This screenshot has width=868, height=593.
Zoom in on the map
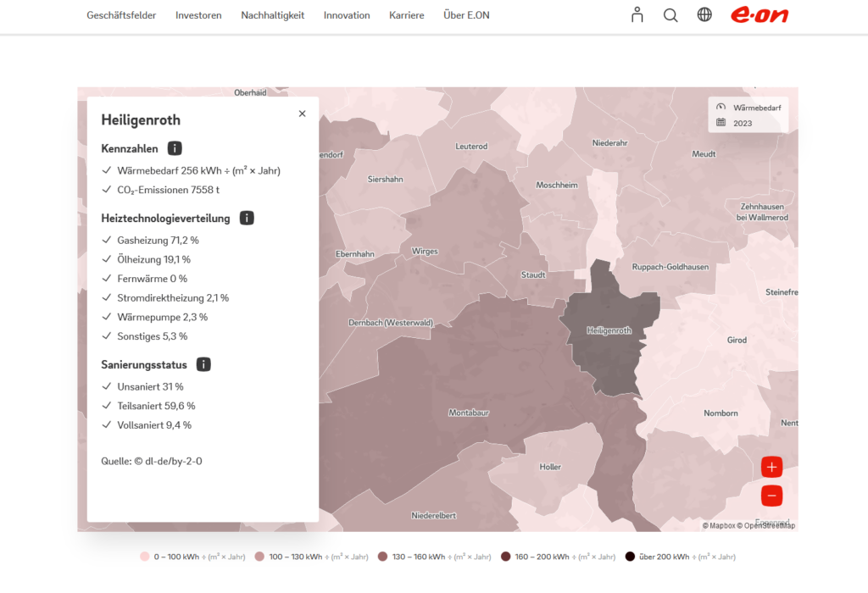771,467
